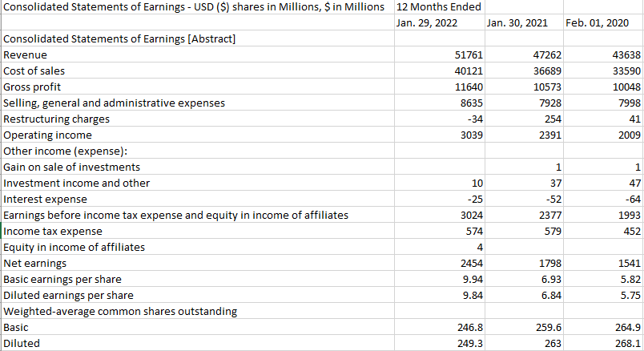Select basic EPS value 6.93

click(x=551, y=280)
